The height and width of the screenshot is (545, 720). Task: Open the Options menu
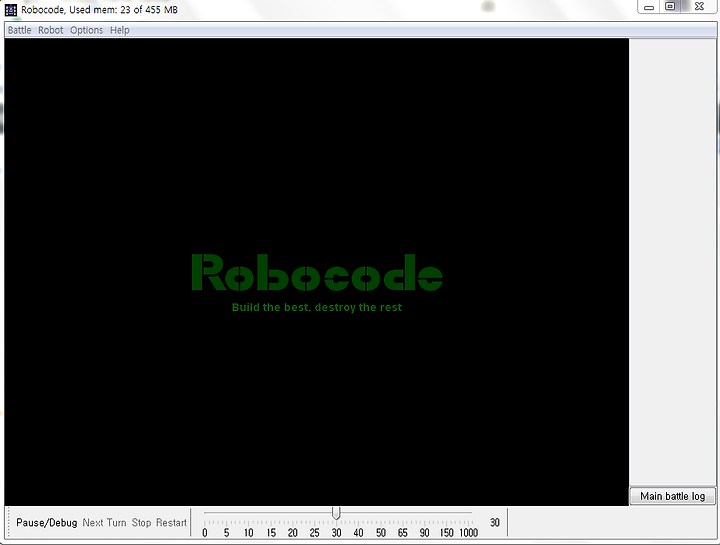point(86,30)
